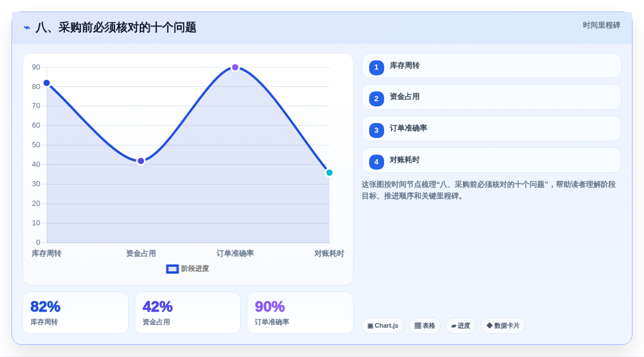Click the 90% 订单准确率 stat card
The width and height of the screenshot is (644, 357).
pyautogui.click(x=300, y=313)
